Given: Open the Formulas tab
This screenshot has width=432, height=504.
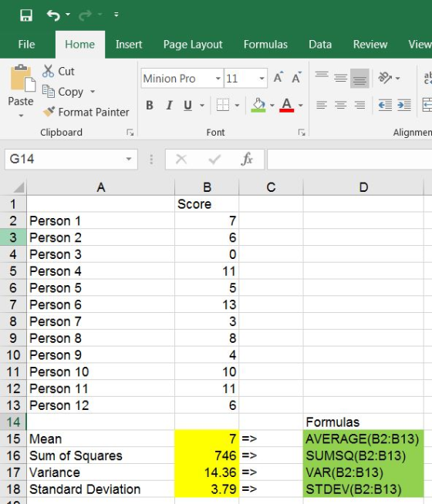Looking at the screenshot, I should 265,45.
